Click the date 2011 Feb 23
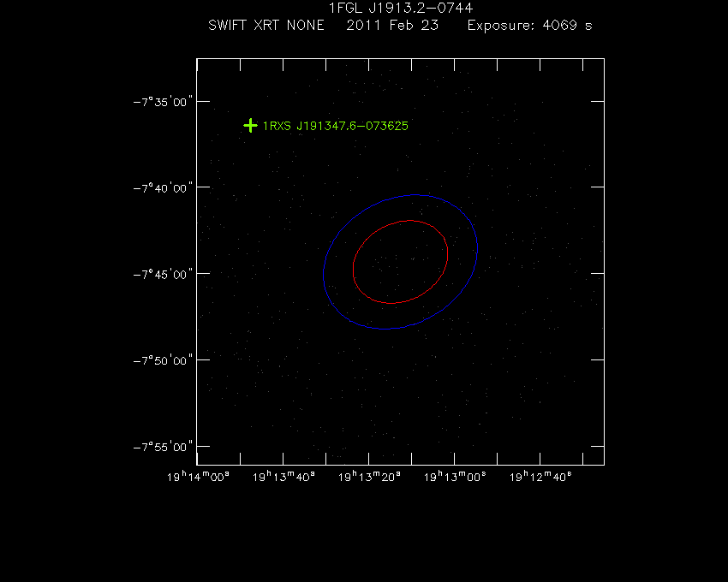 click(x=392, y=25)
